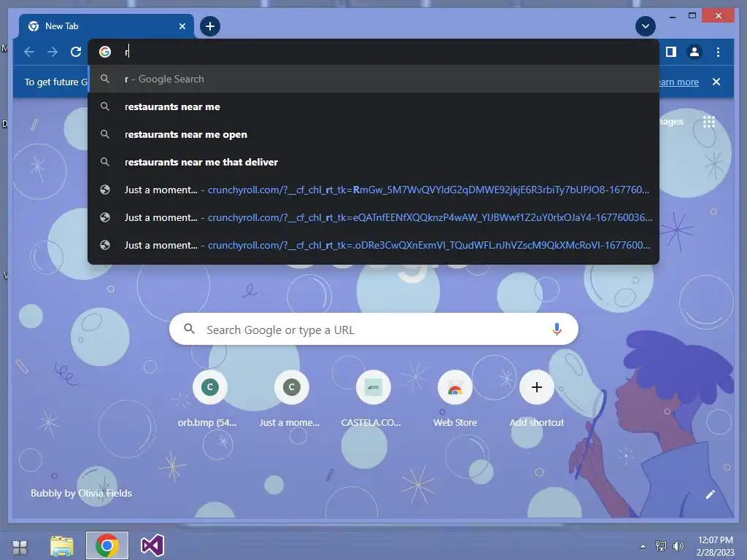Click the Google icon in address bar
This screenshot has height=560, width=747.
click(x=105, y=52)
